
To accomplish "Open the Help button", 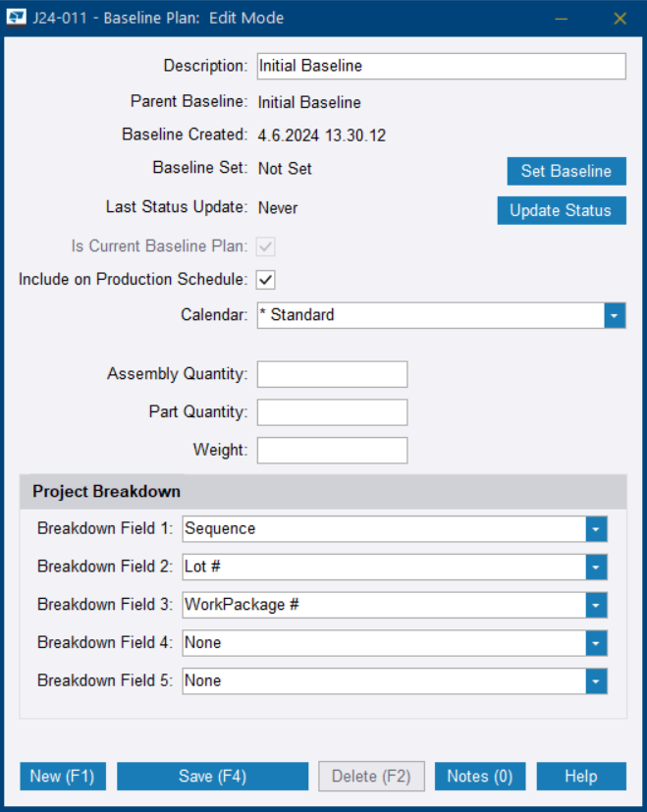I will [580, 777].
